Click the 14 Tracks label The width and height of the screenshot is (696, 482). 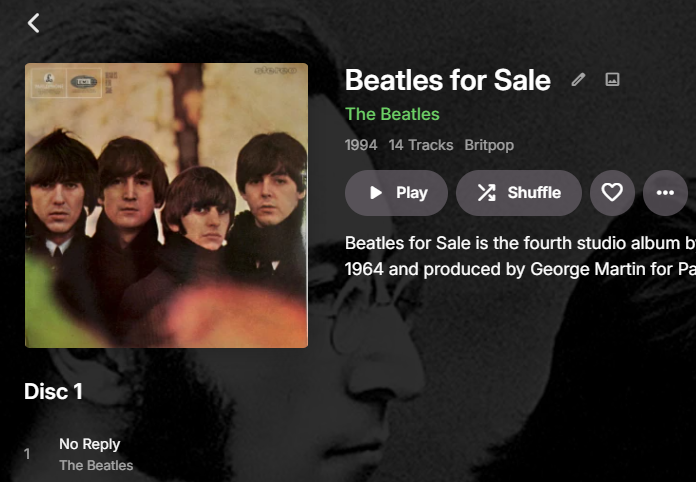421,145
